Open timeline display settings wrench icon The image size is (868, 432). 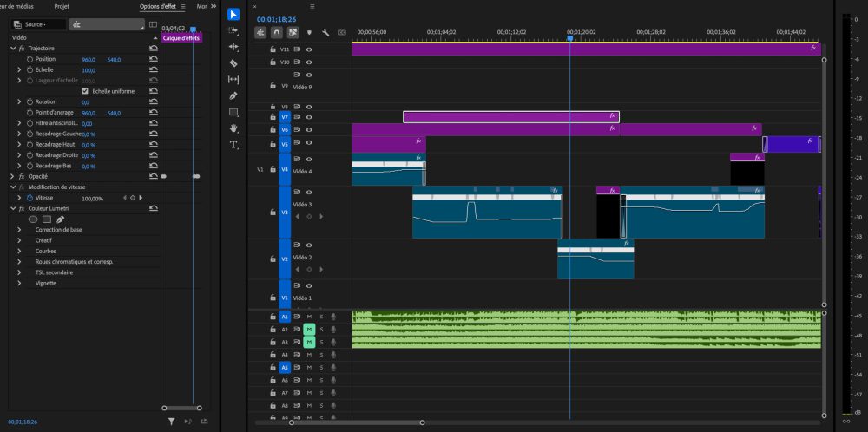click(325, 32)
